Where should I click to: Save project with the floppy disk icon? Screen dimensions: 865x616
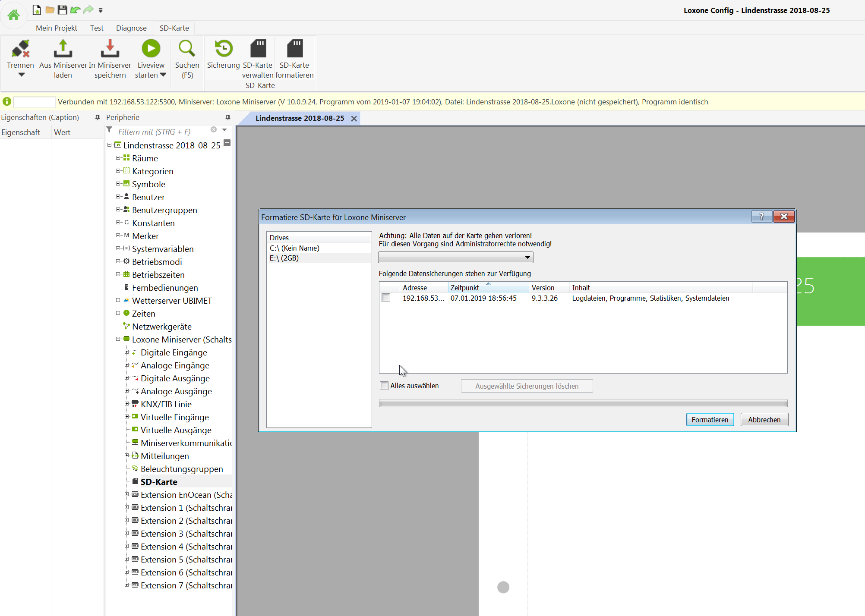click(x=63, y=10)
